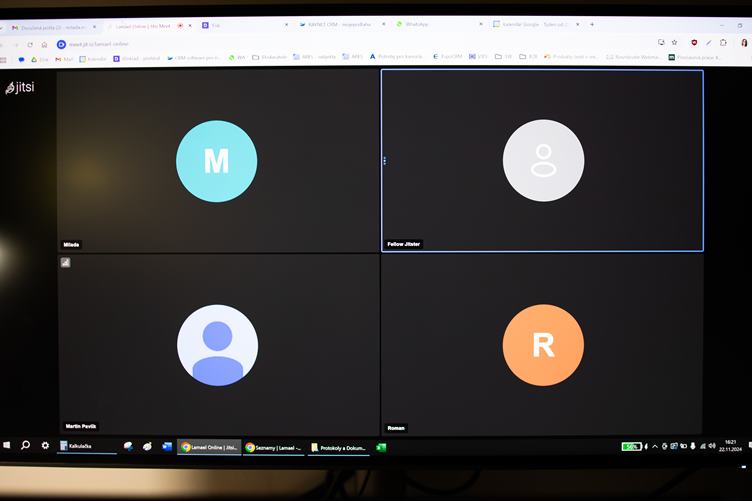Switch to Protokoly a Dokumenty taskbar window
Viewport: 752px width, 501px height.
[x=339, y=447]
